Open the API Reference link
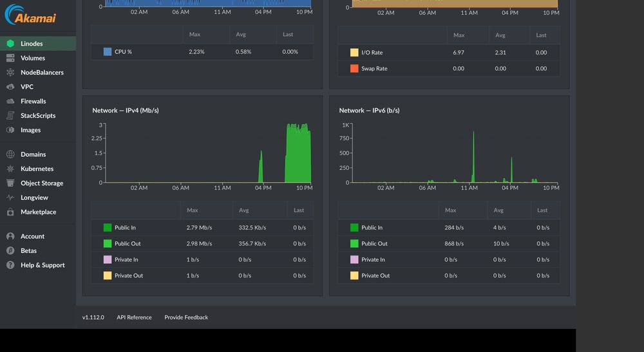Image resolution: width=644 pixels, height=352 pixels. 134,317
